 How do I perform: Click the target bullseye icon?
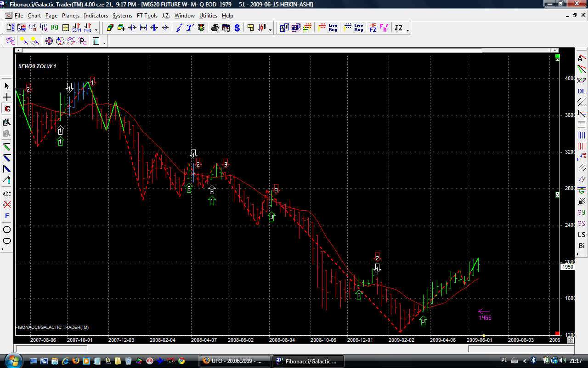[x=49, y=41]
